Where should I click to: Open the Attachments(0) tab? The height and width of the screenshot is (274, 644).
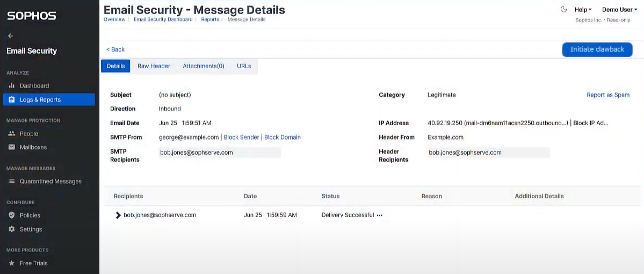[x=204, y=66]
